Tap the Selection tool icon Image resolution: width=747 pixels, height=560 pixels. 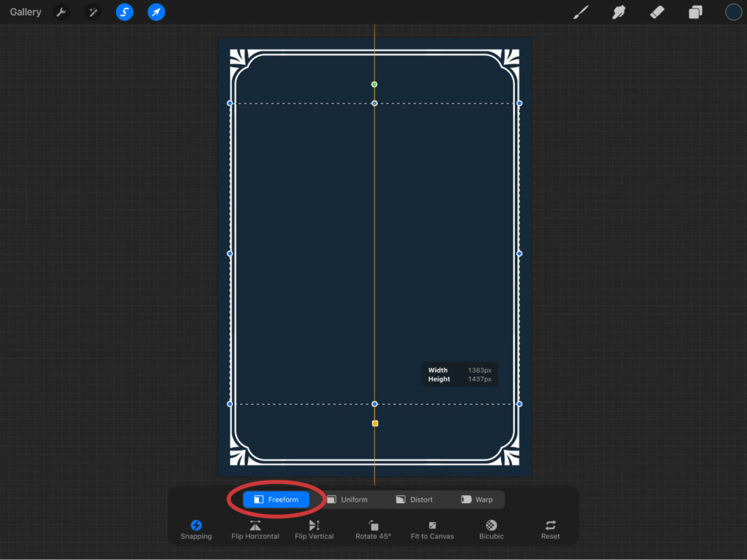[x=125, y=12]
